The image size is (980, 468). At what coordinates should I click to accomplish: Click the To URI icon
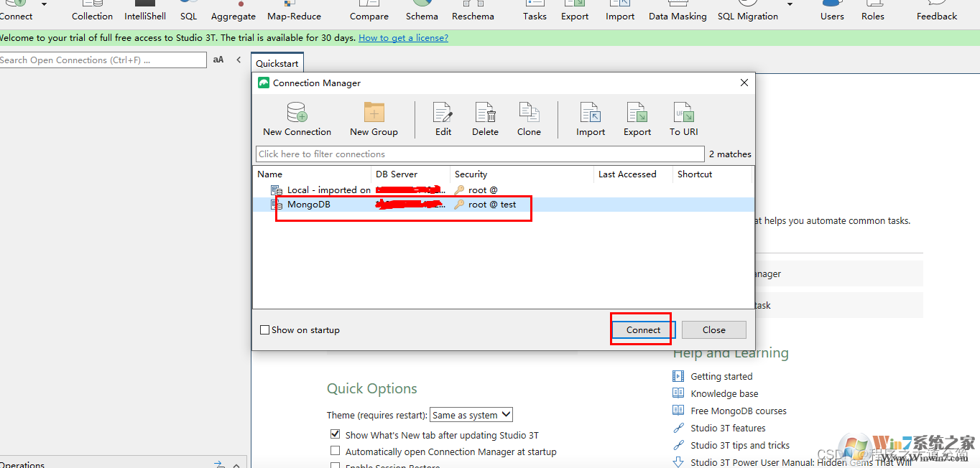coord(683,113)
